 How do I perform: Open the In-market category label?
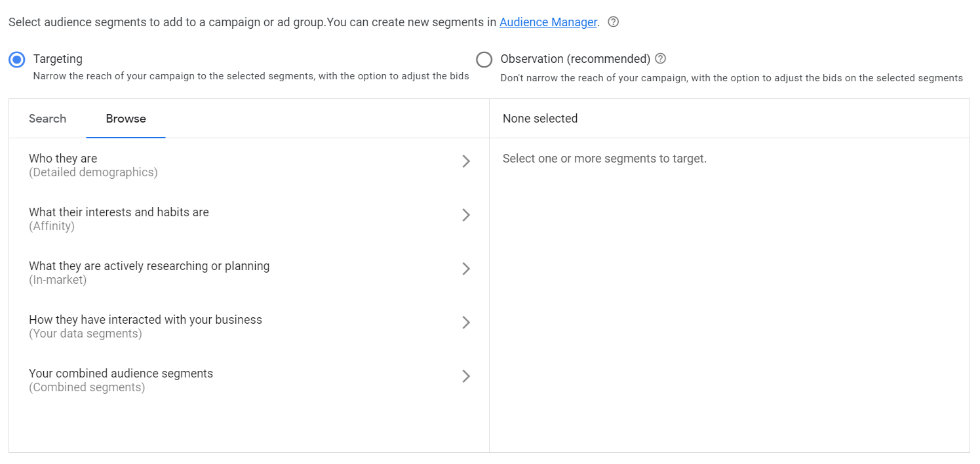pos(58,280)
